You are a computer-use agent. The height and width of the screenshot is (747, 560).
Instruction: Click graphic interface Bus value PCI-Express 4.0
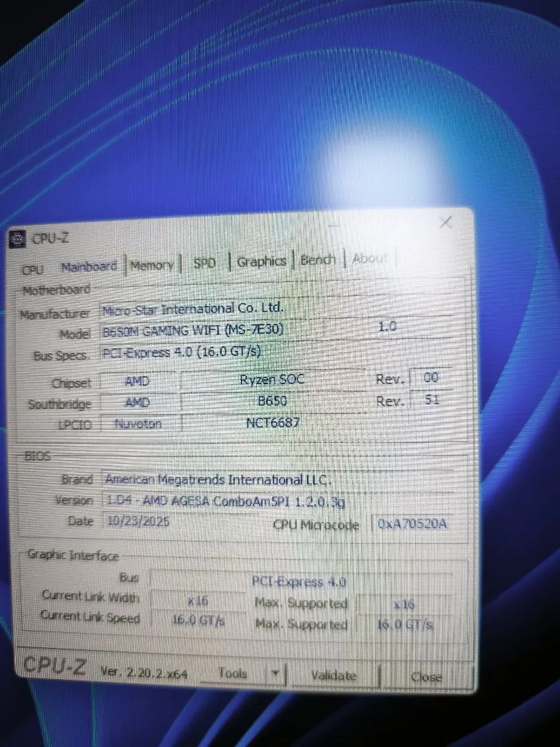point(300,582)
